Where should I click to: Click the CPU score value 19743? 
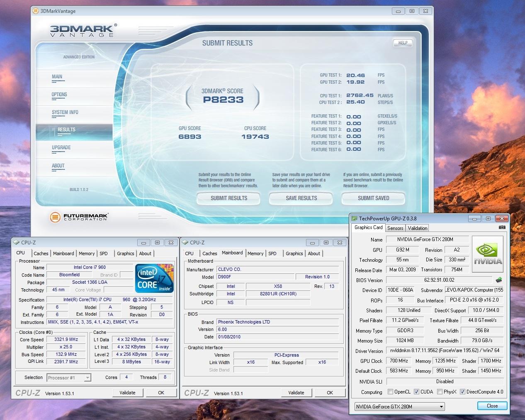pyautogui.click(x=255, y=137)
